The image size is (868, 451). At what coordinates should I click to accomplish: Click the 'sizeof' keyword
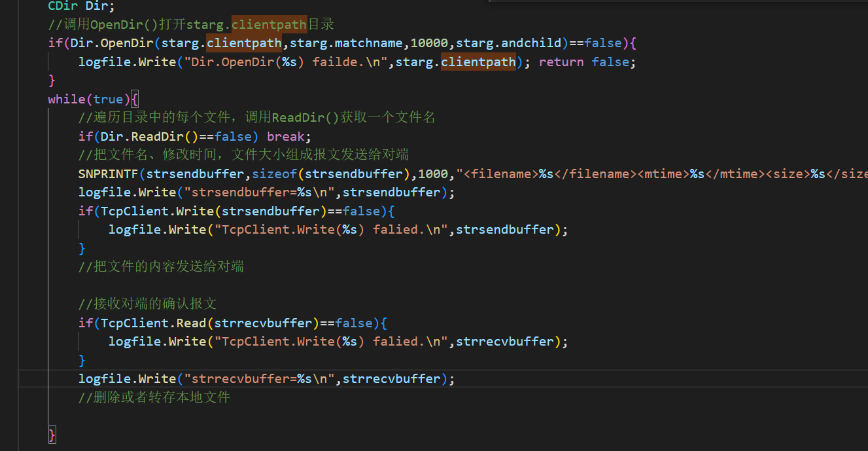[274, 174]
